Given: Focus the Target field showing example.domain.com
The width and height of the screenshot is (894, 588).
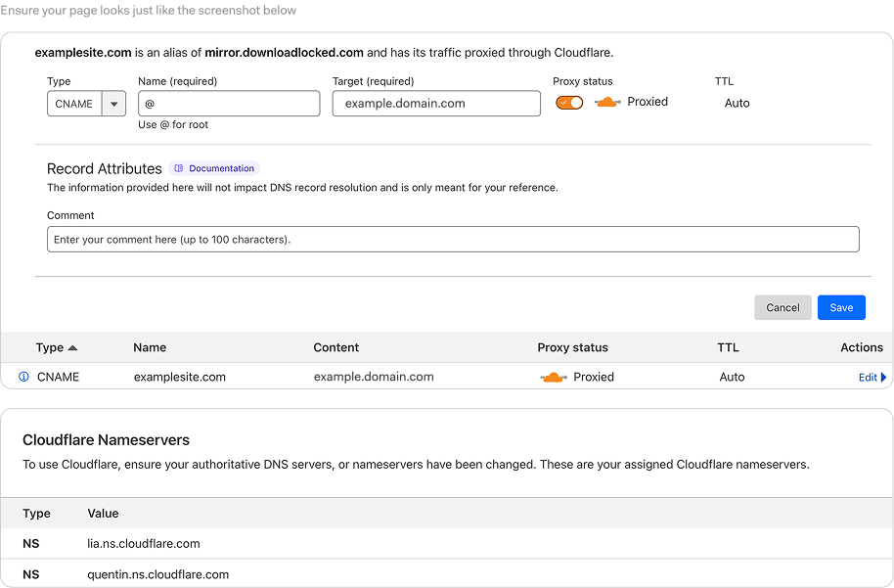Looking at the screenshot, I should click(x=436, y=104).
